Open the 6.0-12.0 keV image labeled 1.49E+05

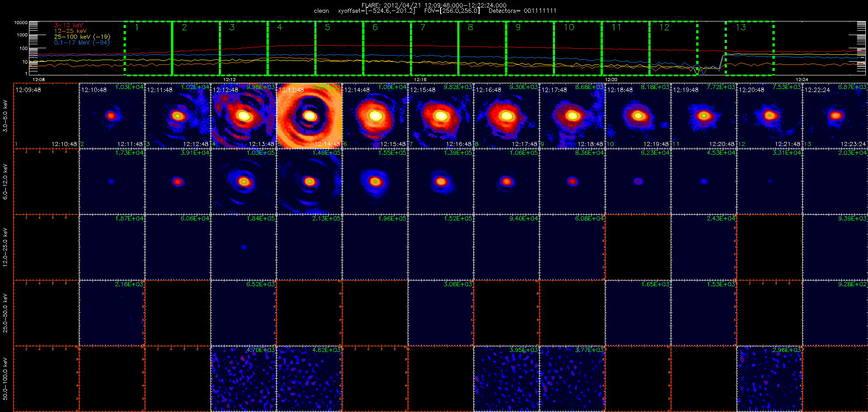click(309, 181)
